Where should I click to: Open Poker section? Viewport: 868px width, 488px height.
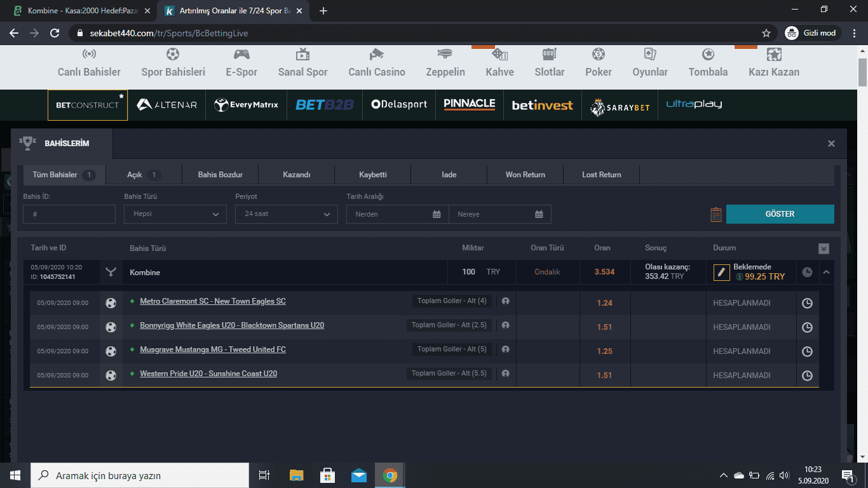point(599,64)
